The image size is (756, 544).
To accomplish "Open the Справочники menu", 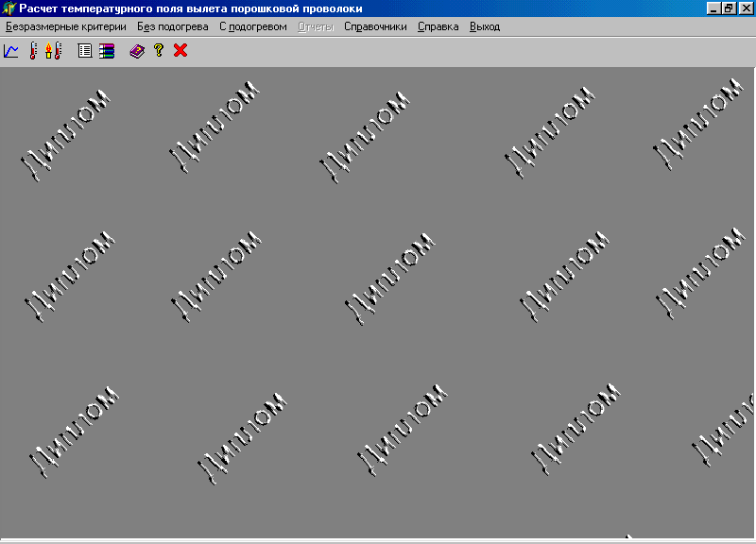I will click(375, 27).
